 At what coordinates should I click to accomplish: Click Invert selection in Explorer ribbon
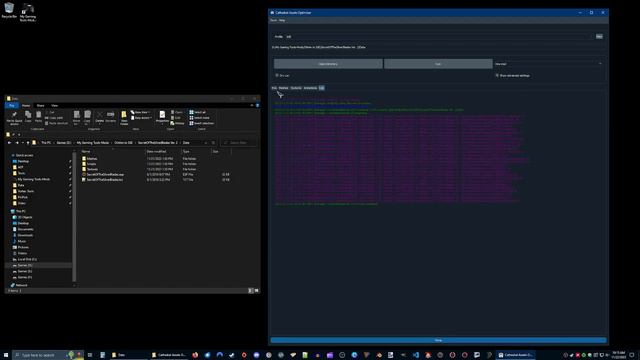click(x=201, y=123)
